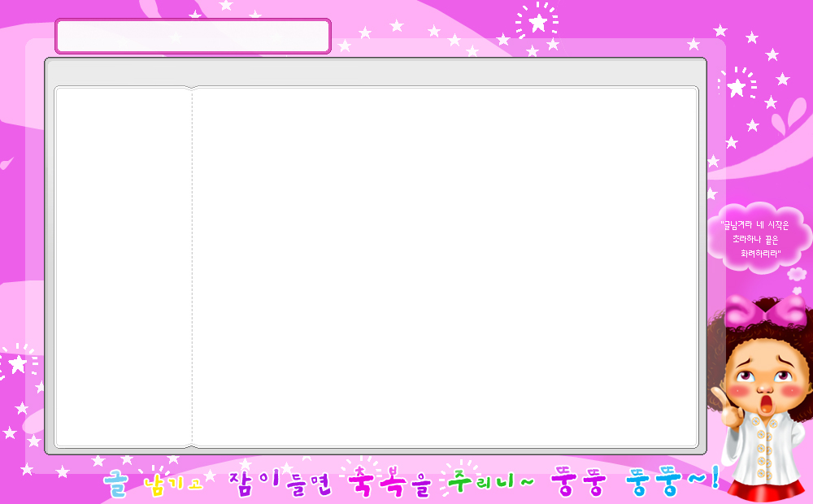813x504 pixels.
Task: Click the dotted divider between the panels
Action: 193,267
